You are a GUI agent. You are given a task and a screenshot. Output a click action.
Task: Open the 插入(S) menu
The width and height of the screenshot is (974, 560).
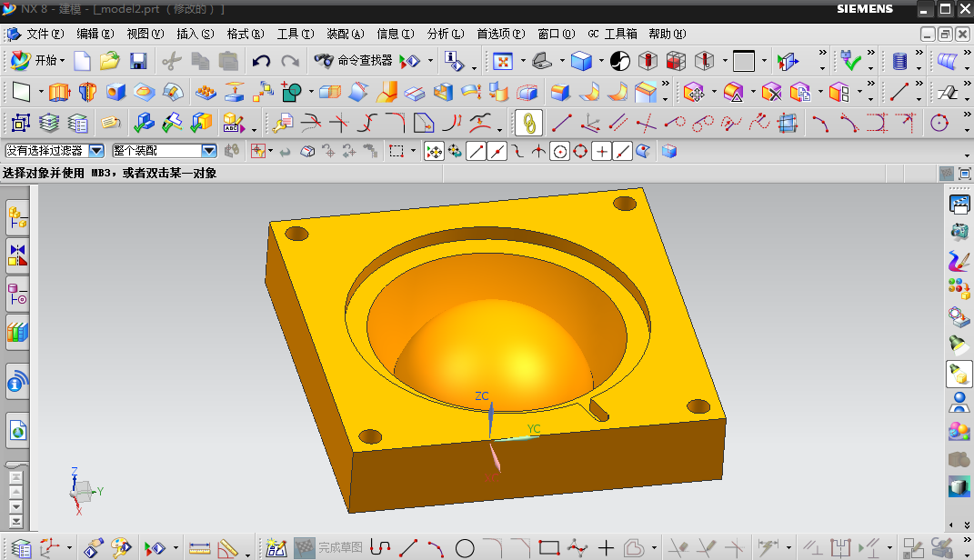coord(195,35)
